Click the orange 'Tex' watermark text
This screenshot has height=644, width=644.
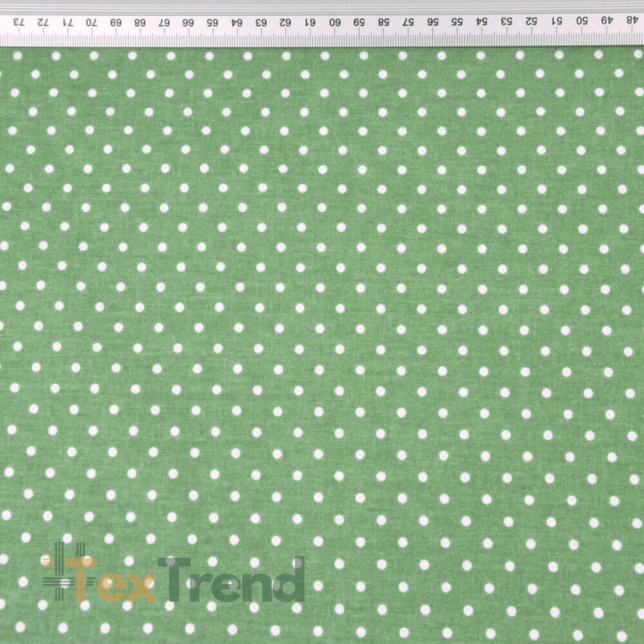click(x=111, y=580)
